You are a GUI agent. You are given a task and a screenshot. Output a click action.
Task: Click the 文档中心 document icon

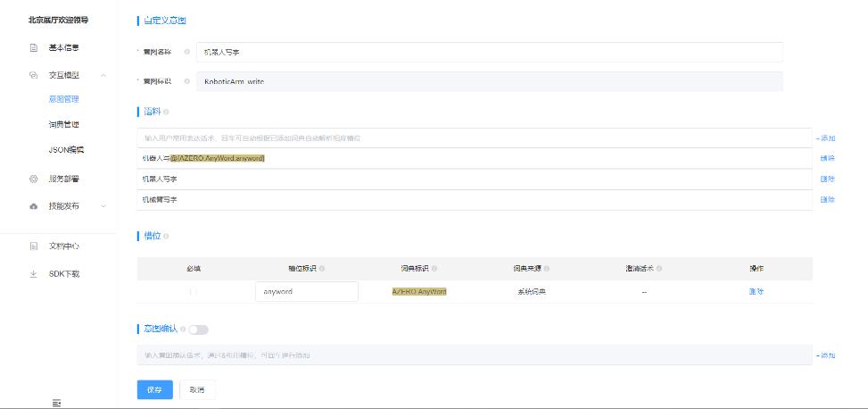(33, 246)
